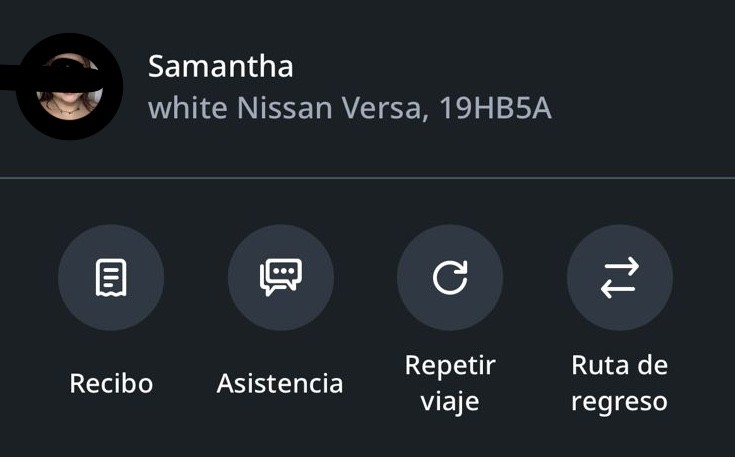Click the driver name Samantha
Viewport: 735px width, 457px height.
pyautogui.click(x=221, y=66)
